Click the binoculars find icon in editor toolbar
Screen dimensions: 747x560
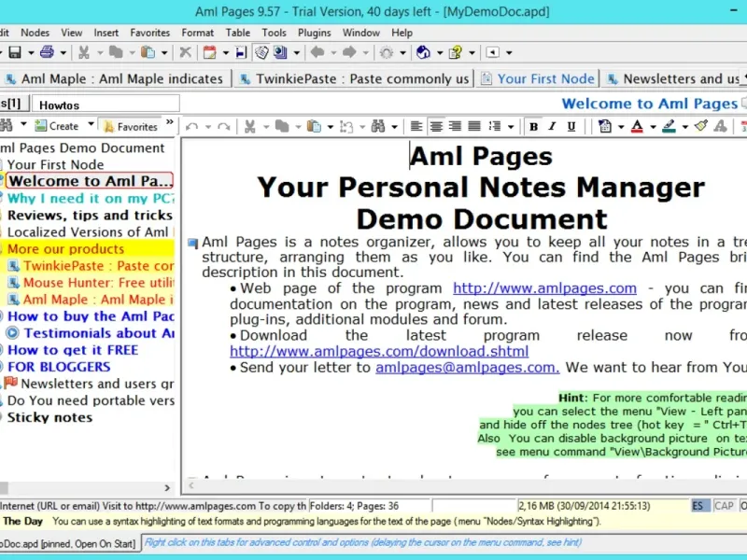click(378, 127)
